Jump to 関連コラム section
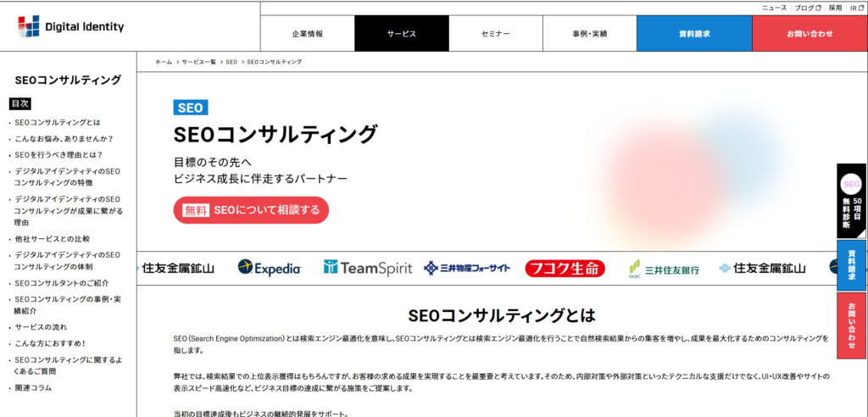The image size is (868, 417). [33, 388]
